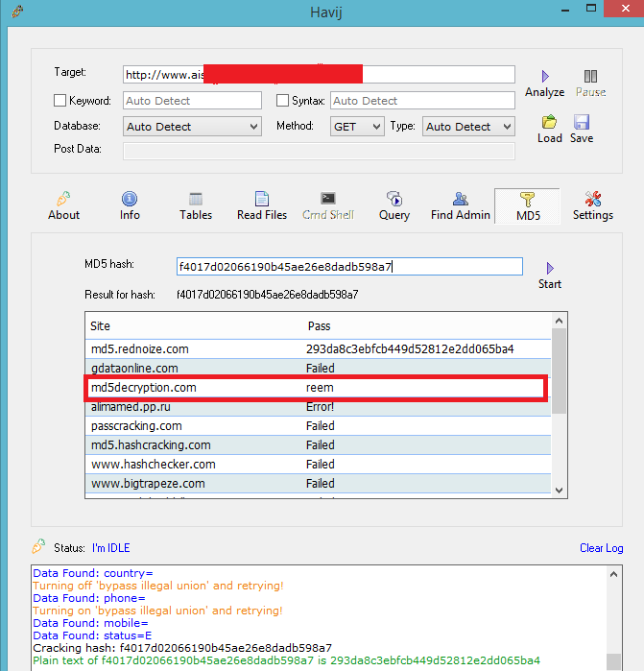Click the 'Data Found: country=' log line
Viewport: 644px width, 671px height.
point(93,573)
